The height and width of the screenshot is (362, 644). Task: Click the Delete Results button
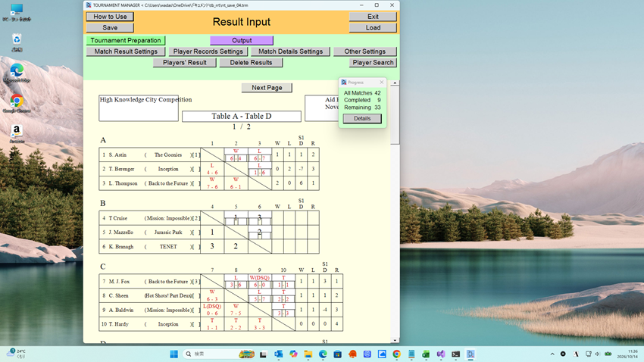(x=251, y=62)
